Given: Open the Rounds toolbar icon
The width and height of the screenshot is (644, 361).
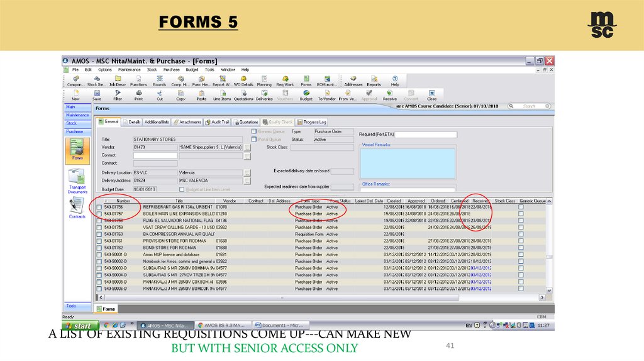Looking at the screenshot, I should pyautogui.click(x=159, y=81).
